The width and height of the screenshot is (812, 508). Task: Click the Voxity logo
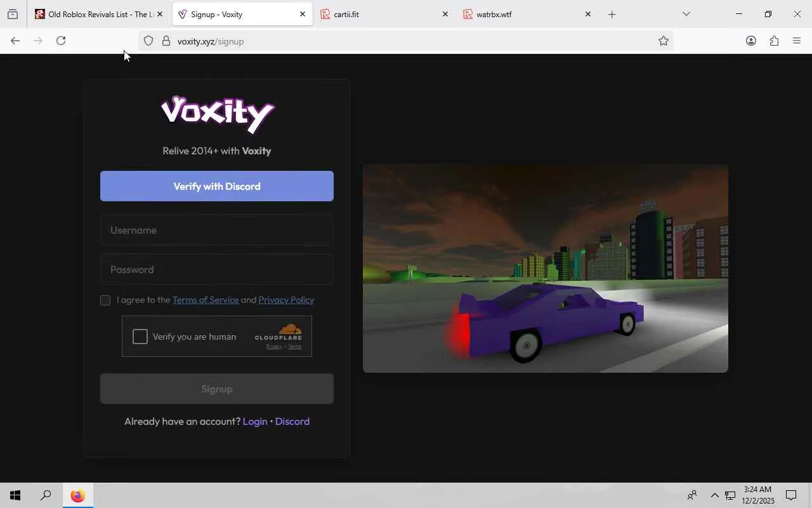click(x=218, y=115)
